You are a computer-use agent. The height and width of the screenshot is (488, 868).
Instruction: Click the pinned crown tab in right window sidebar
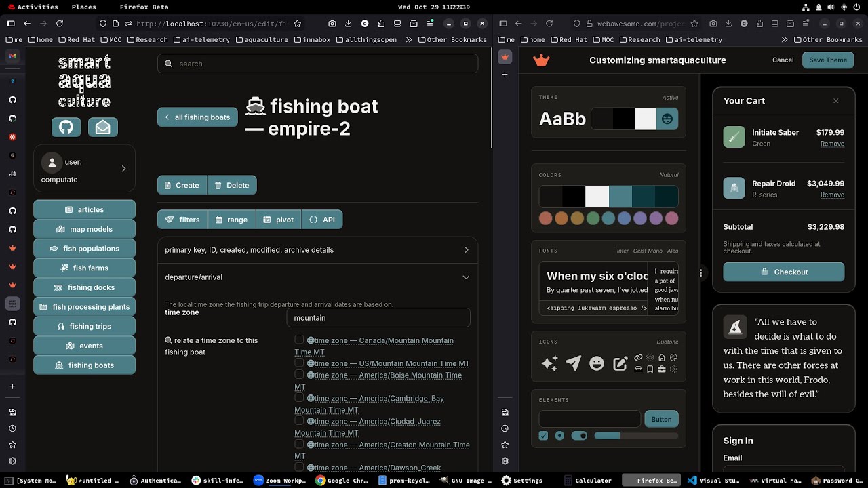pyautogui.click(x=505, y=56)
